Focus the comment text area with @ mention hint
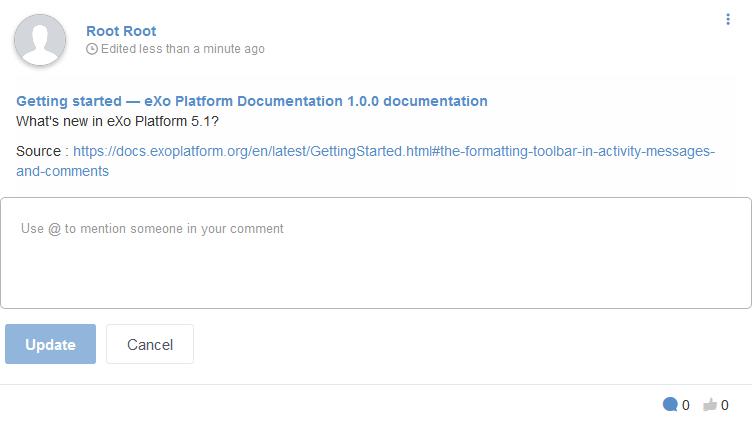 [376, 253]
